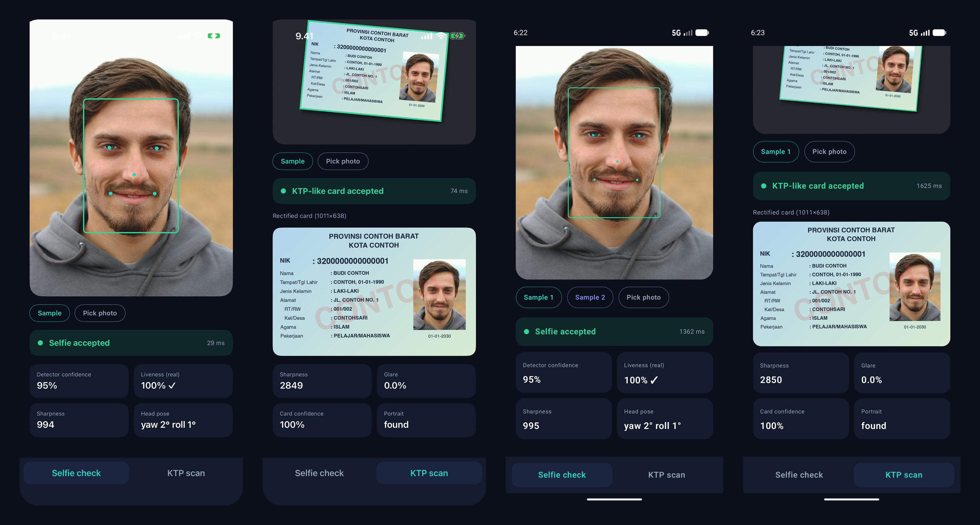
Task: Click the '1625 ms' timing value
Action: tap(929, 186)
